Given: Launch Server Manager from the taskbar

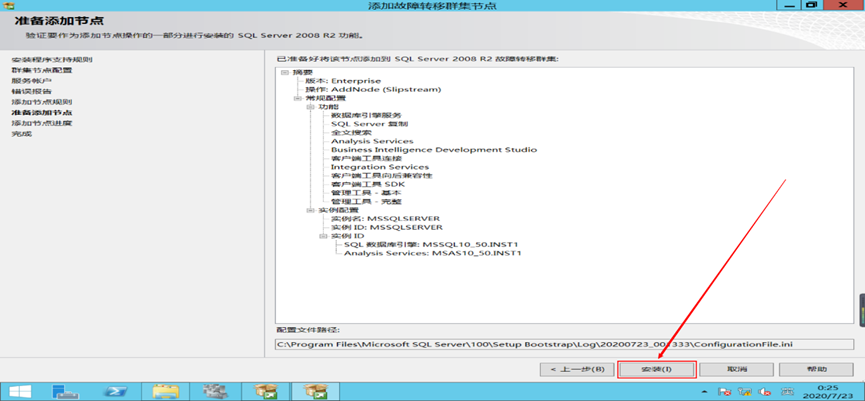Looking at the screenshot, I should pos(66,392).
